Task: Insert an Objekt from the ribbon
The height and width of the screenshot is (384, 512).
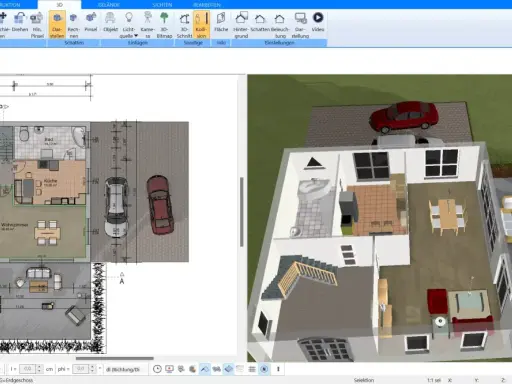Action: click(110, 22)
